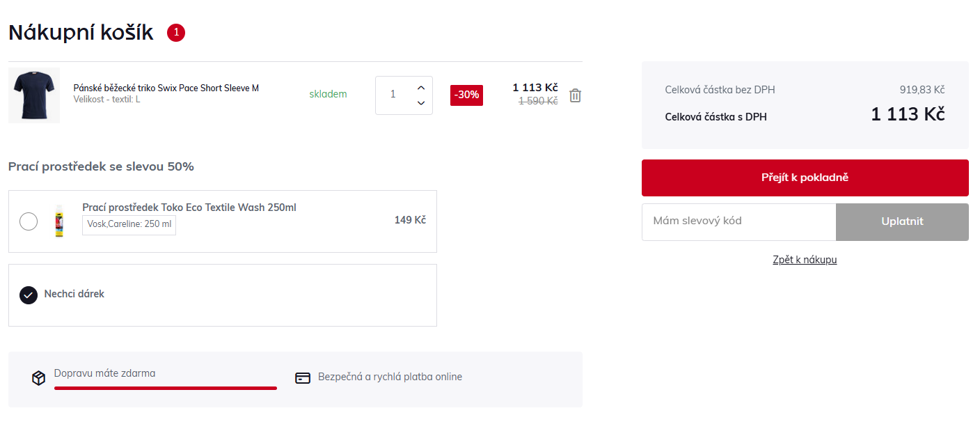Follow the "Zpět k nákupu" link

[805, 260]
